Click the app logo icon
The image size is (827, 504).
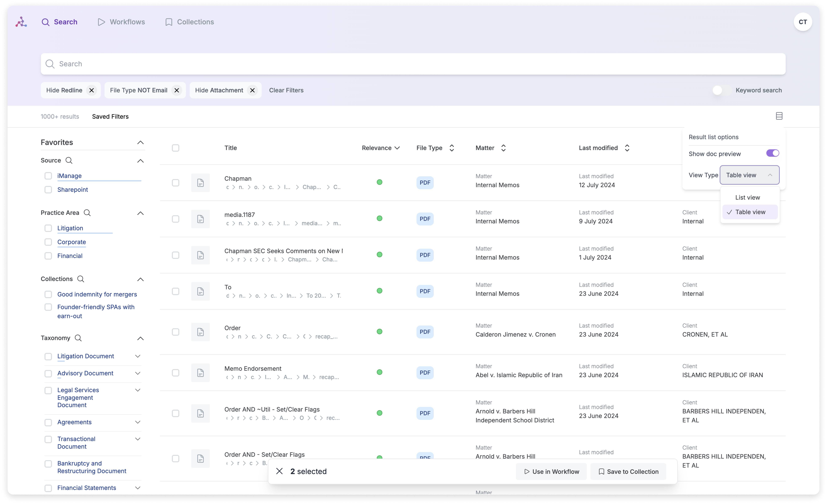pos(21,22)
